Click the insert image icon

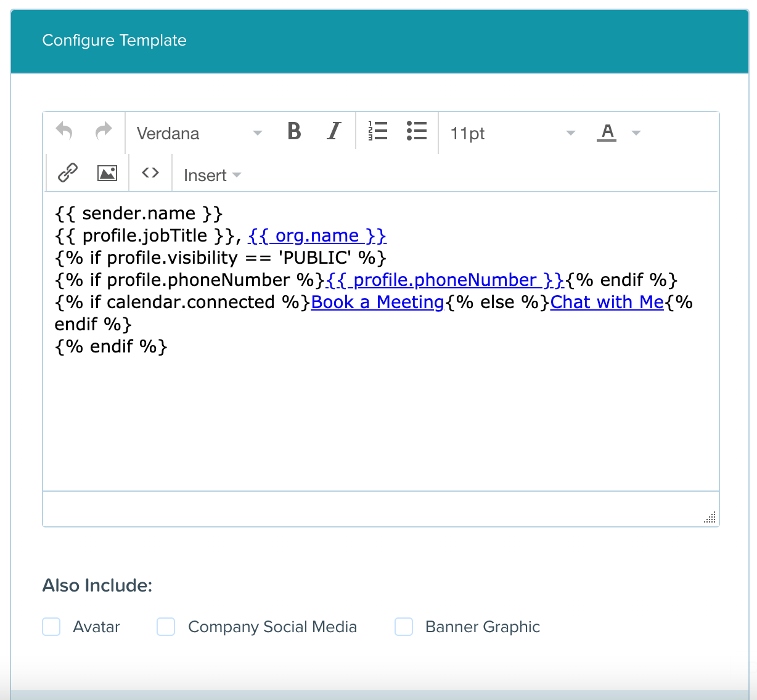click(x=107, y=173)
